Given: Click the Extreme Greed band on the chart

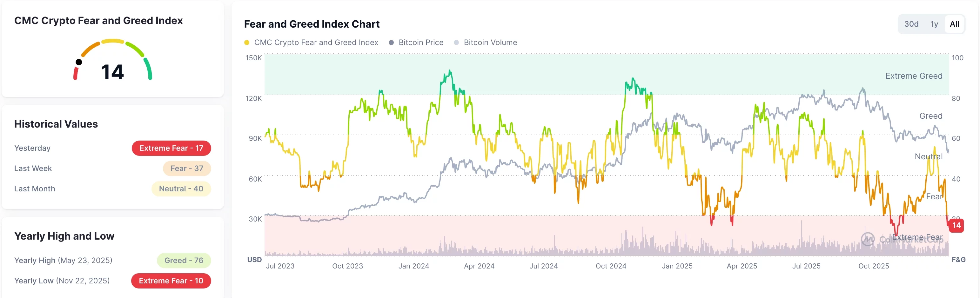Looking at the screenshot, I should (914, 76).
